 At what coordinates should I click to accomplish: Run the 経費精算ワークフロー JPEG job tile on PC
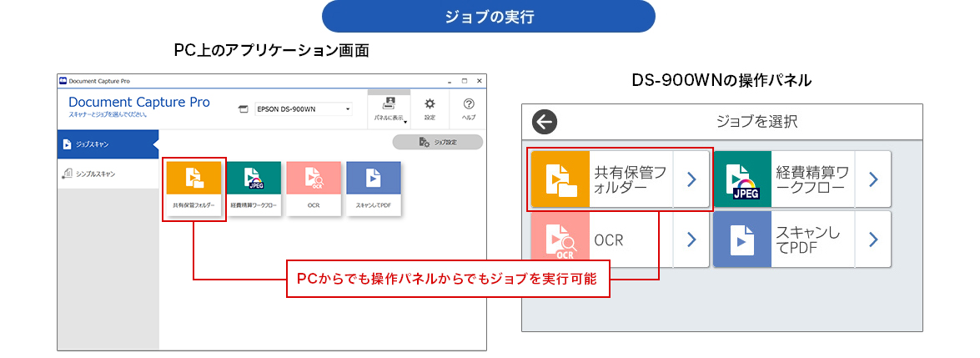point(254,189)
